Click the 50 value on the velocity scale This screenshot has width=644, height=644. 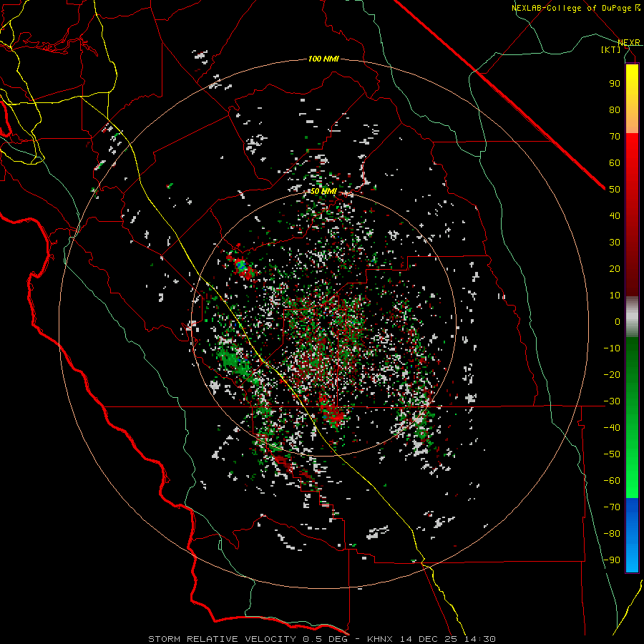pyautogui.click(x=615, y=190)
